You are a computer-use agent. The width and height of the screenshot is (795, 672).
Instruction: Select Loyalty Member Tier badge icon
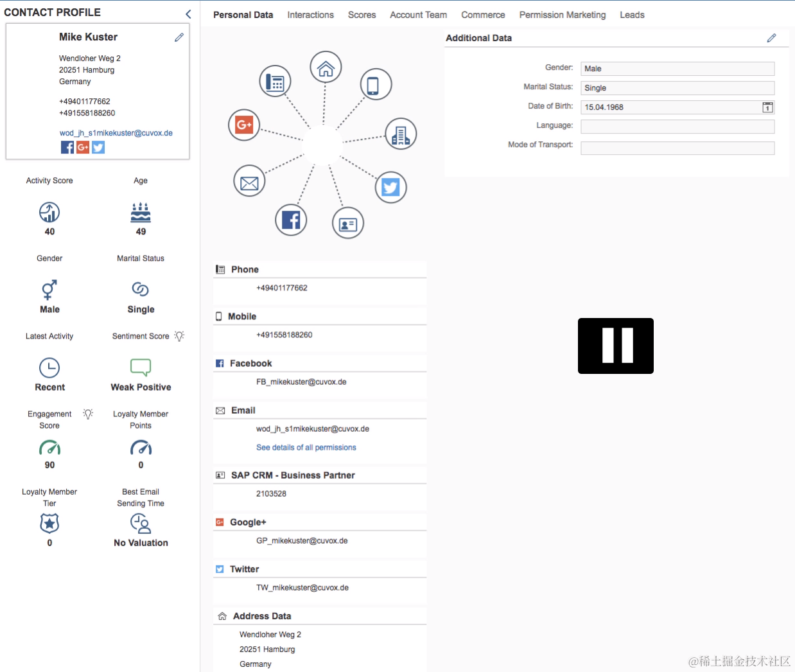tap(49, 524)
